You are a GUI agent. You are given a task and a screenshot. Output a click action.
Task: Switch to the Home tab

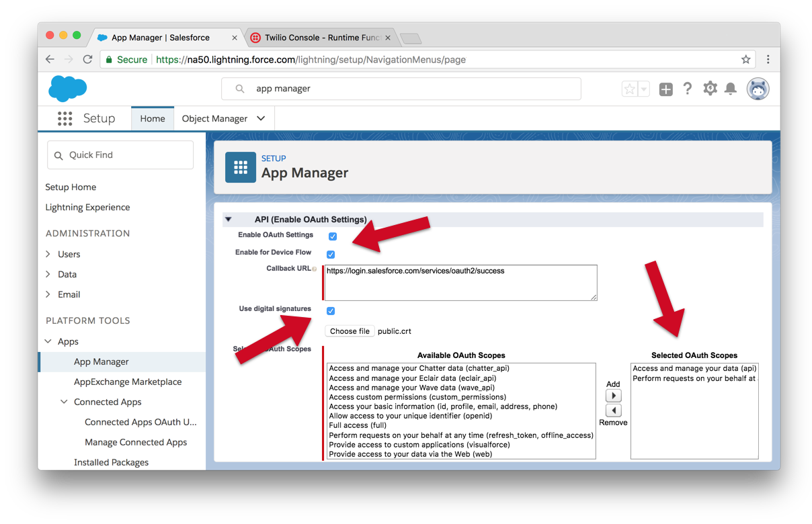pos(153,118)
